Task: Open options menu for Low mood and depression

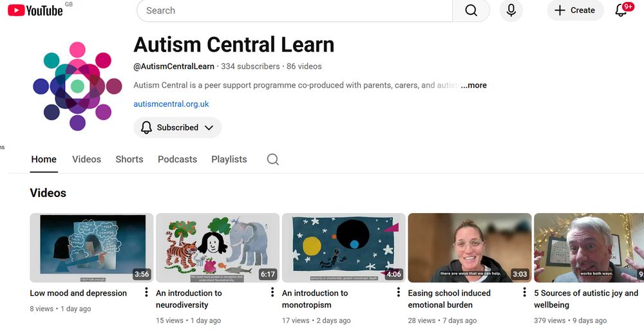Action: (146, 292)
